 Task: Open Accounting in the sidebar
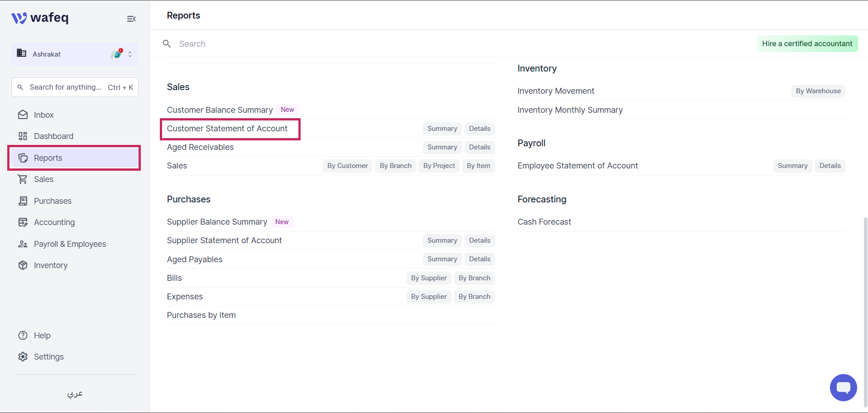(54, 222)
